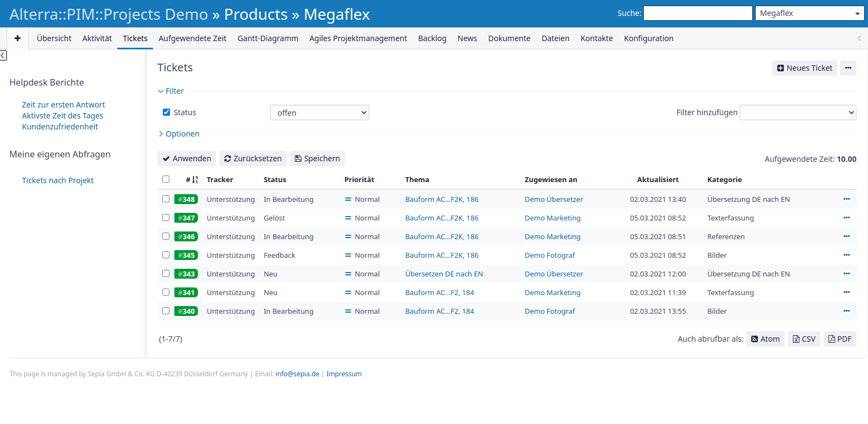The image size is (868, 424).
Task: Select the checkbox for ticket #346
Action: pyautogui.click(x=166, y=236)
